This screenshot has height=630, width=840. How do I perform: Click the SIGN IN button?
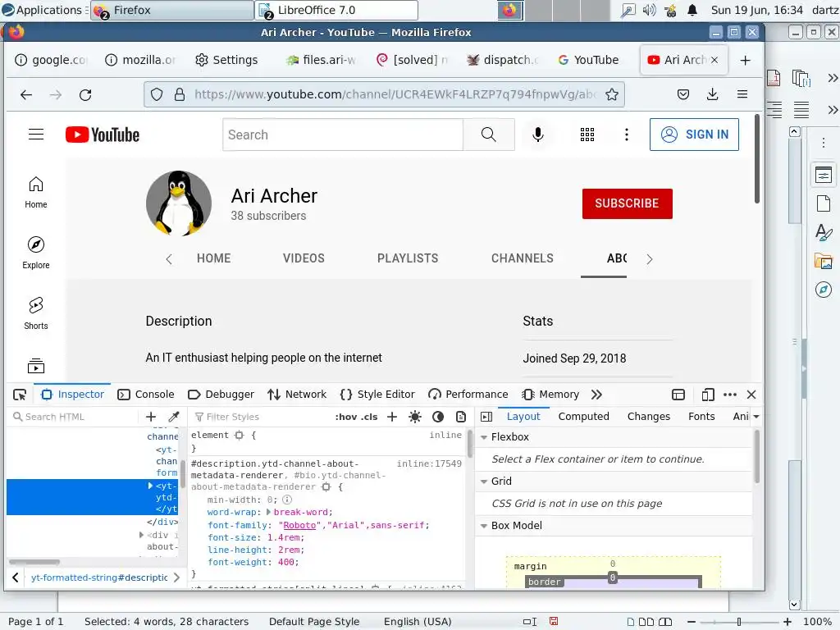coord(694,135)
